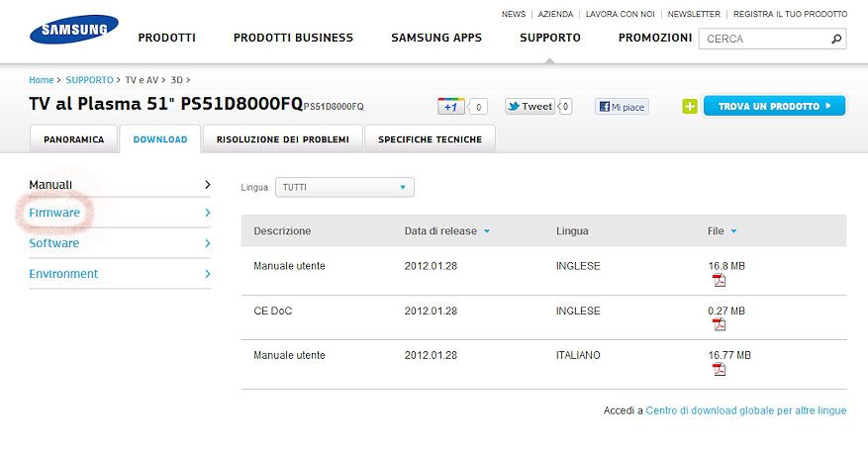Expand the Environment chevron
The width and height of the screenshot is (868, 449).
[208, 274]
